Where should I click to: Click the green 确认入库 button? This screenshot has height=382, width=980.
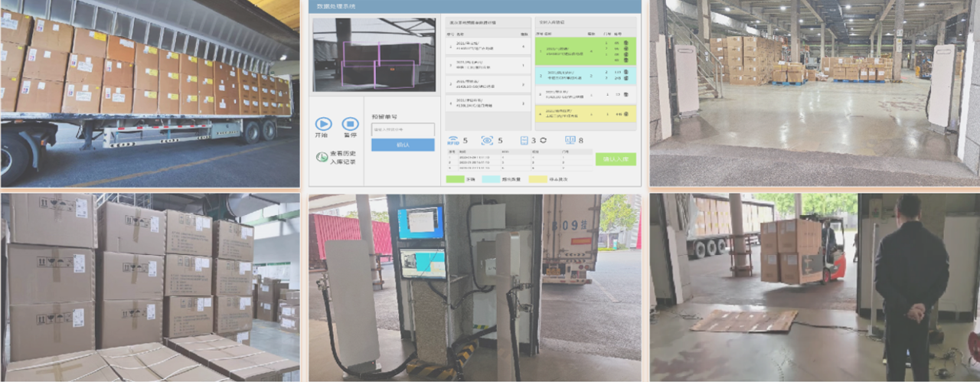tap(616, 159)
